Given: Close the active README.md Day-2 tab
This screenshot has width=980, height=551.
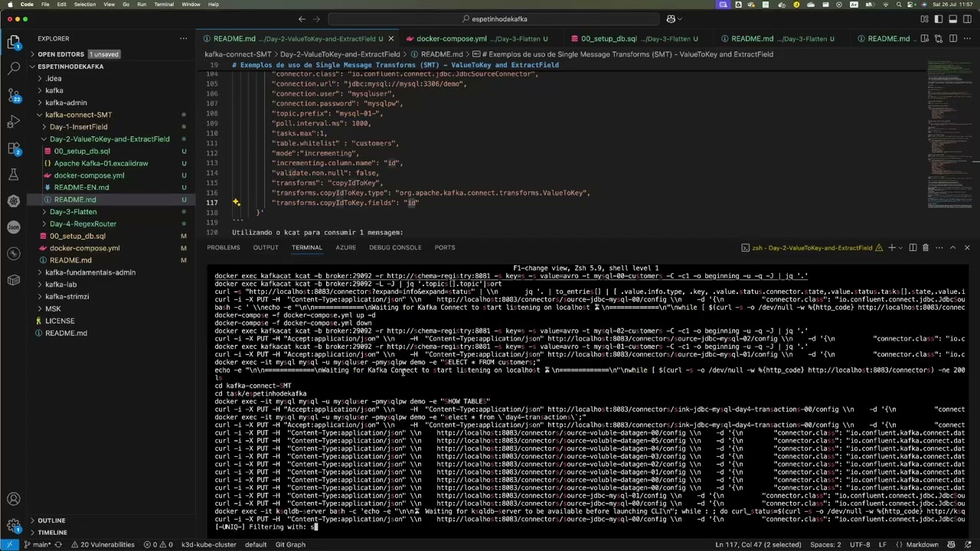Looking at the screenshot, I should click(x=391, y=38).
